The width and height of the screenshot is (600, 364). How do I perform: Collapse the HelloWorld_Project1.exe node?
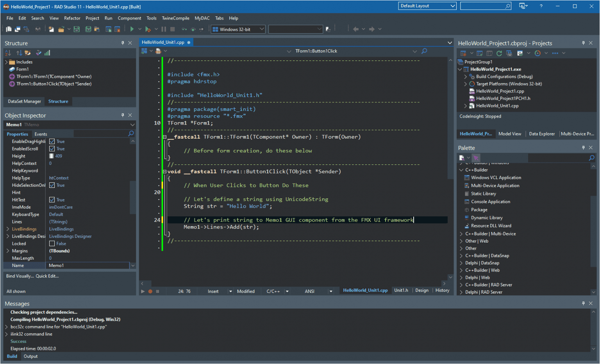coord(460,69)
